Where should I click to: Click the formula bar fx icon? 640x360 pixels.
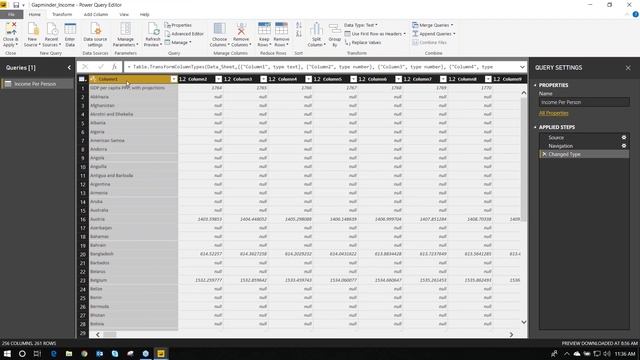click(115, 67)
